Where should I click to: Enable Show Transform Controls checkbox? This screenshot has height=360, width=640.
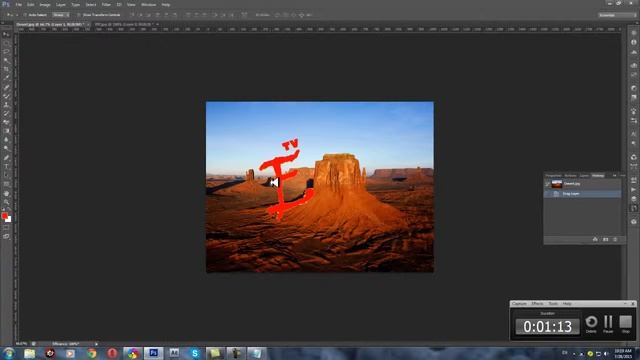(x=79, y=15)
